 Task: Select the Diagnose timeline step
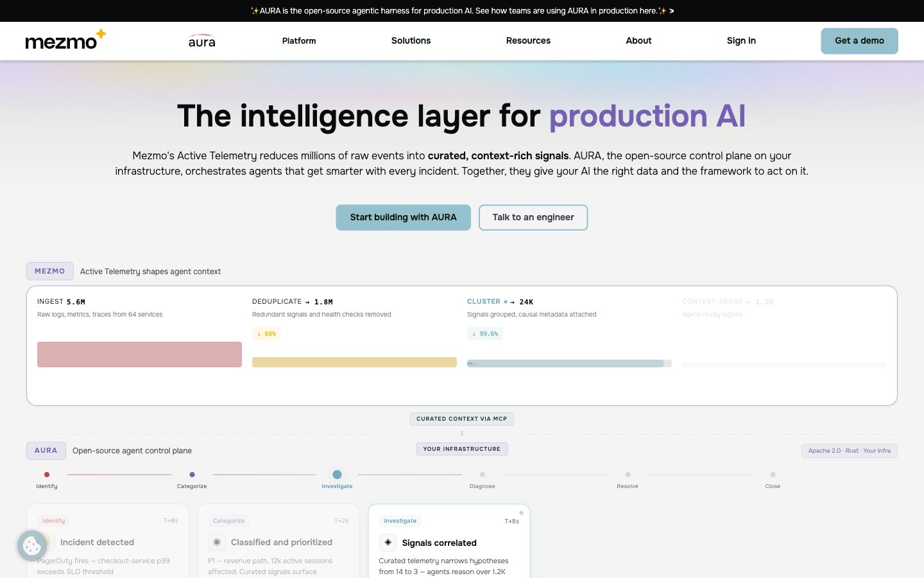tap(483, 479)
